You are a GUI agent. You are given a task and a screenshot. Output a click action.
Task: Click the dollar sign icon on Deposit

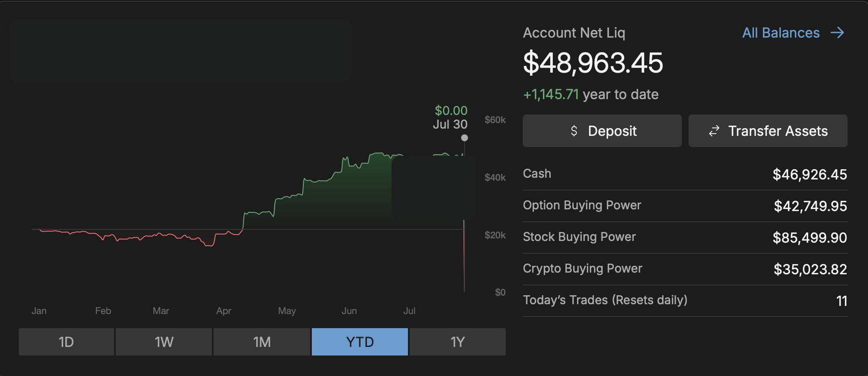(x=574, y=131)
